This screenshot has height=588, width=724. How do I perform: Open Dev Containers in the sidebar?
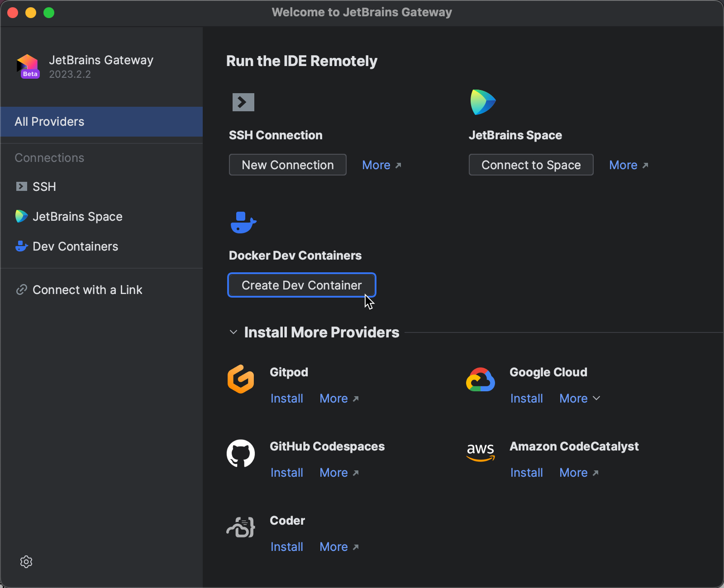point(75,247)
